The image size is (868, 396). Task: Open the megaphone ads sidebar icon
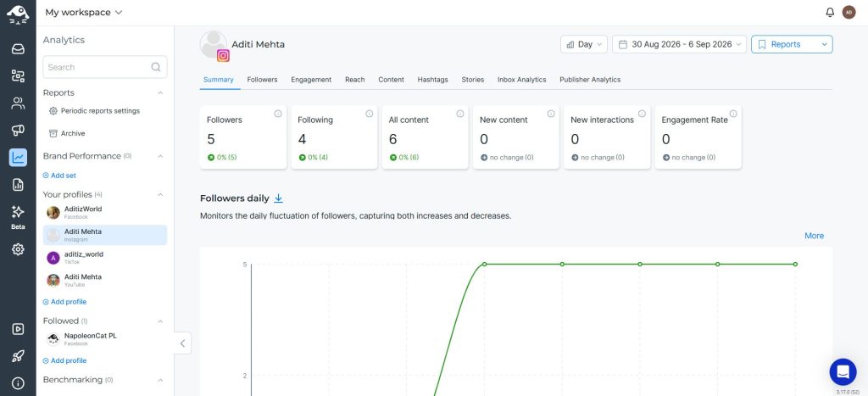coord(18,130)
